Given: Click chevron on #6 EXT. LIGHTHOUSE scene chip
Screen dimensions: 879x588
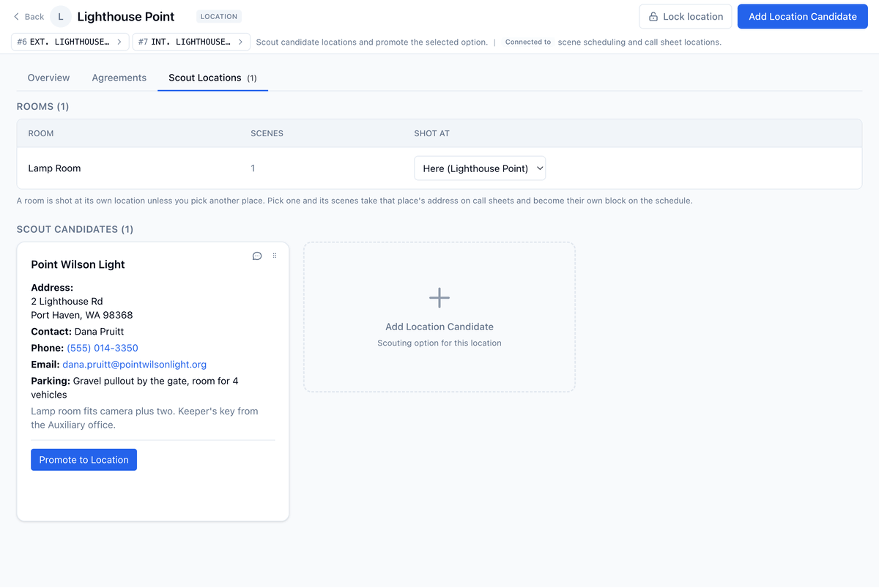Looking at the screenshot, I should (119, 42).
